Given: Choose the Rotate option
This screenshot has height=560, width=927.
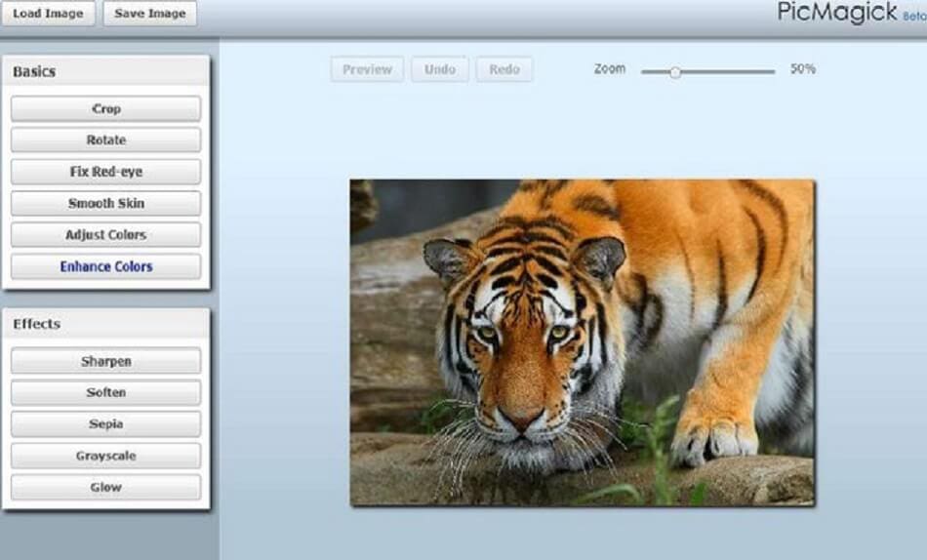Looking at the screenshot, I should click(105, 140).
